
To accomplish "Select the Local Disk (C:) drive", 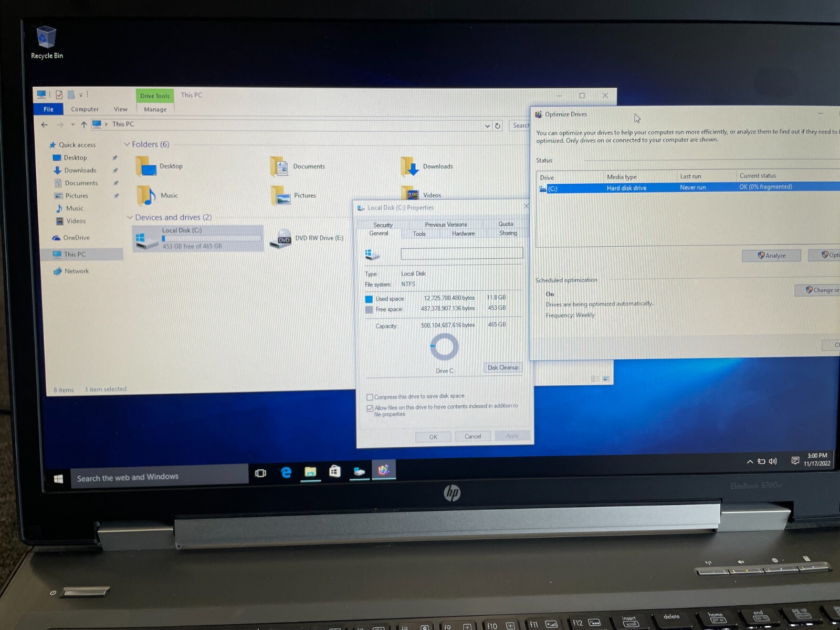I will pos(198,238).
